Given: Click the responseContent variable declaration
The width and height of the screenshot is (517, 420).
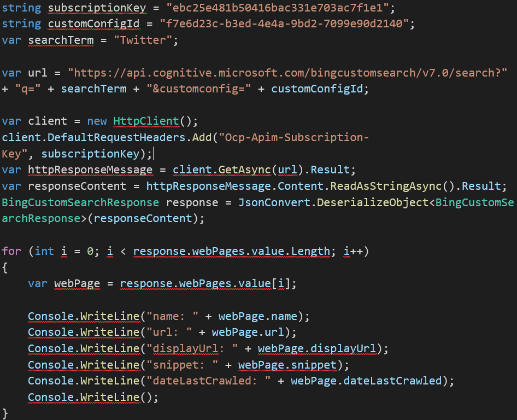Looking at the screenshot, I should [x=77, y=186].
